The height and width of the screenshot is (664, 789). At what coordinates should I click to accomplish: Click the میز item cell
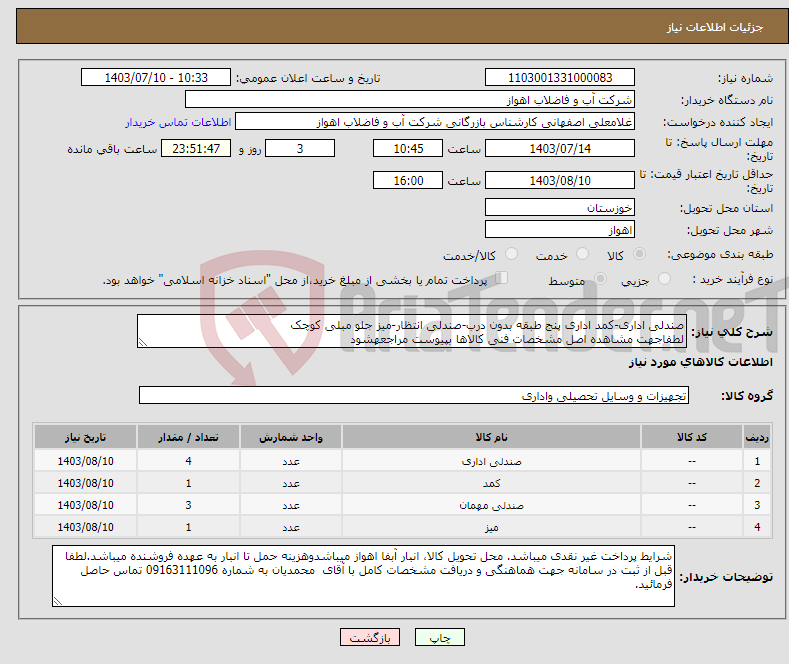coord(491,527)
